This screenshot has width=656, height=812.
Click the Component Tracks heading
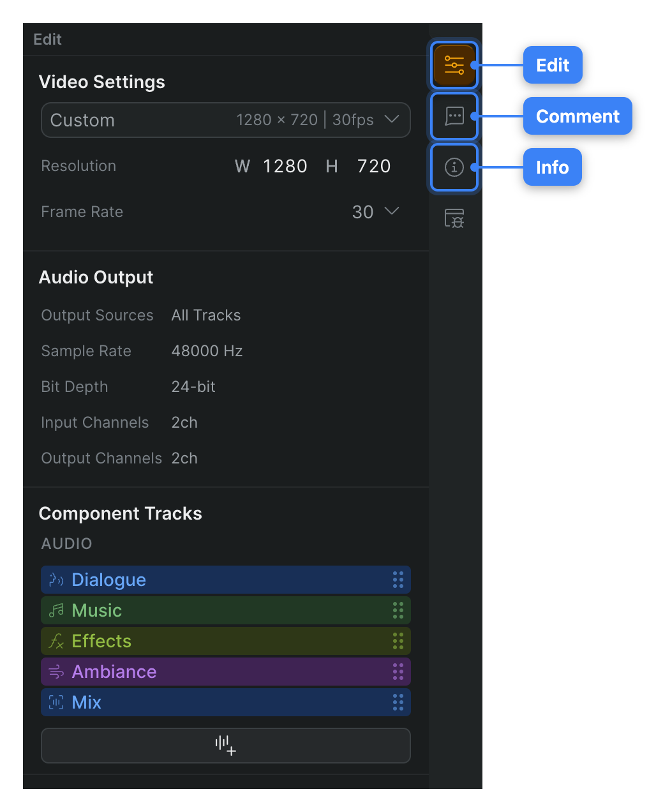point(121,513)
